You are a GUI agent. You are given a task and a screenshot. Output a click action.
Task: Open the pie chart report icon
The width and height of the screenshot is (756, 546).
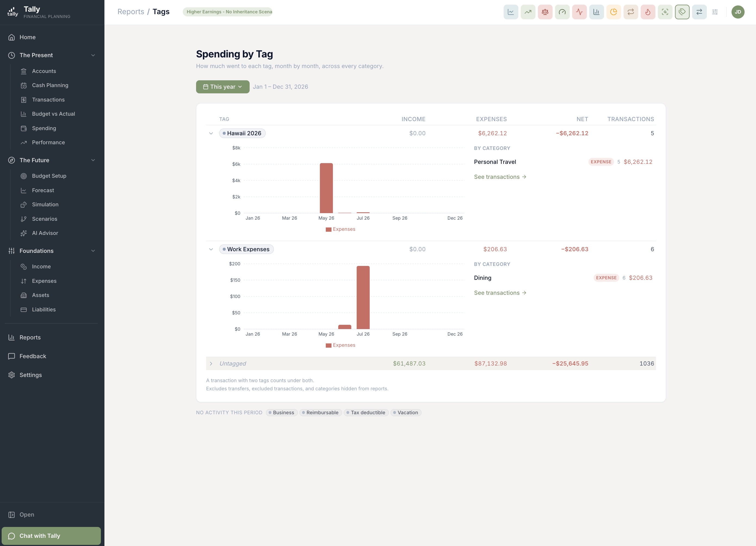tap(613, 12)
